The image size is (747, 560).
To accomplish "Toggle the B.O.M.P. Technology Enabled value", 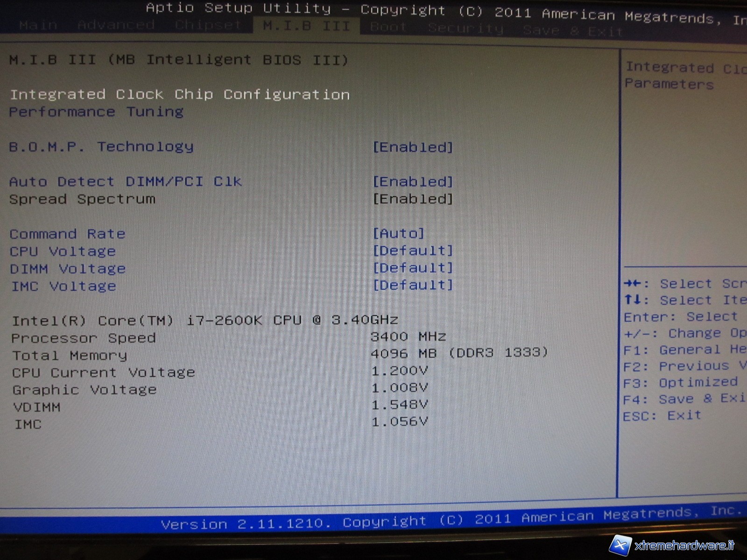I will pyautogui.click(x=413, y=147).
